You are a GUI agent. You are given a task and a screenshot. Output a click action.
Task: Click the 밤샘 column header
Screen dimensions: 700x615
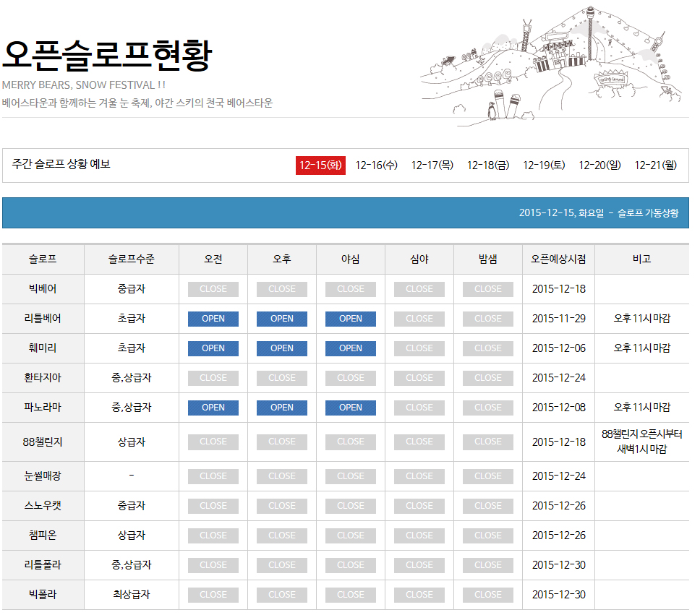[488, 259]
